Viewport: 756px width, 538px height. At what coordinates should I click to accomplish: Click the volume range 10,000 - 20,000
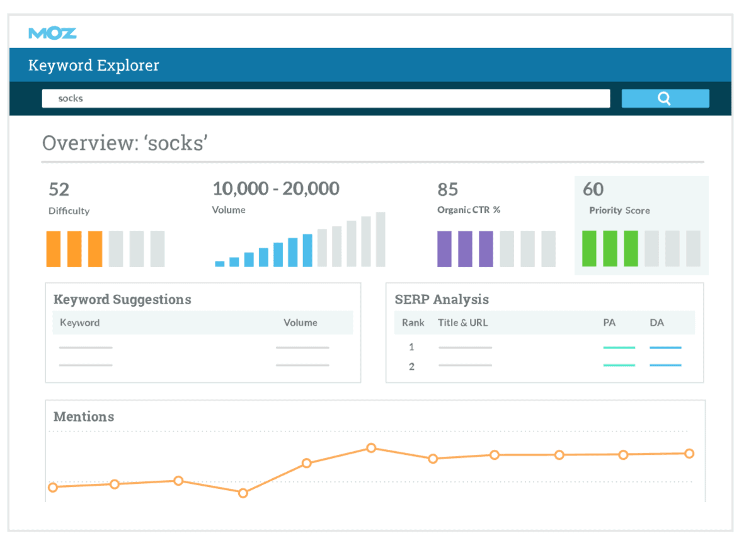tap(276, 188)
